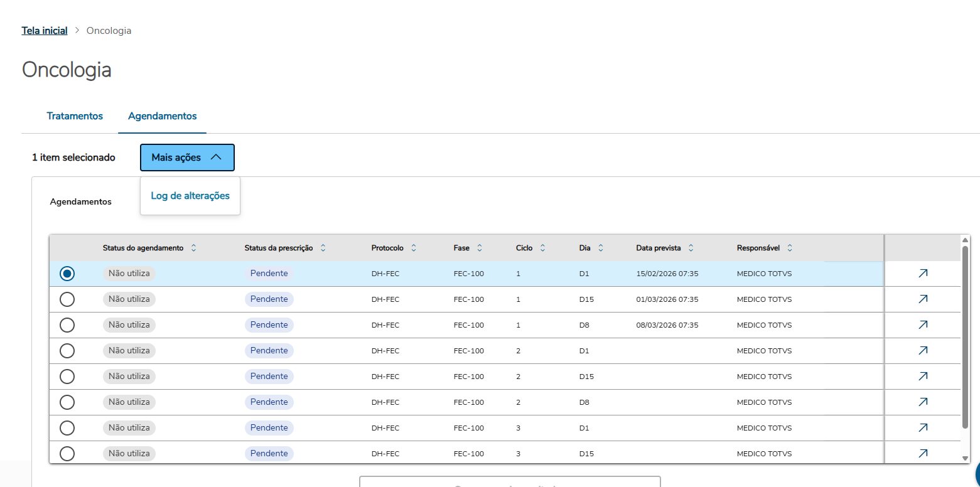Select radio button for cycle 2 D1 row

[x=67, y=351]
